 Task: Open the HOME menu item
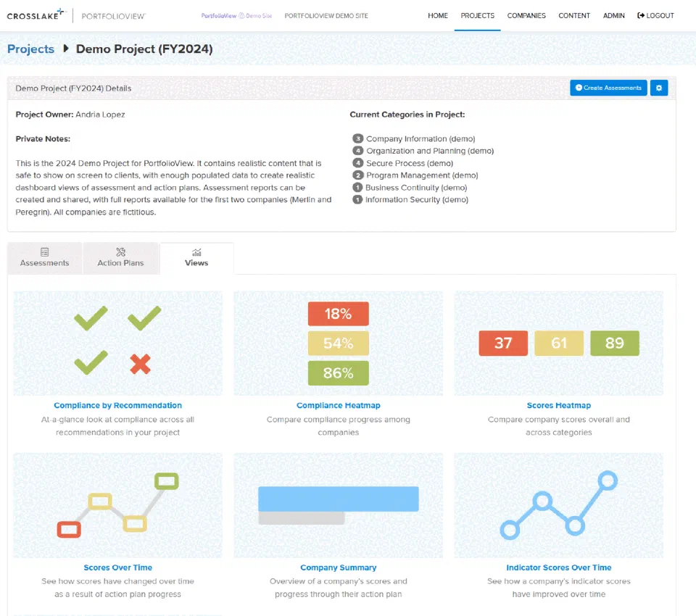[438, 15]
